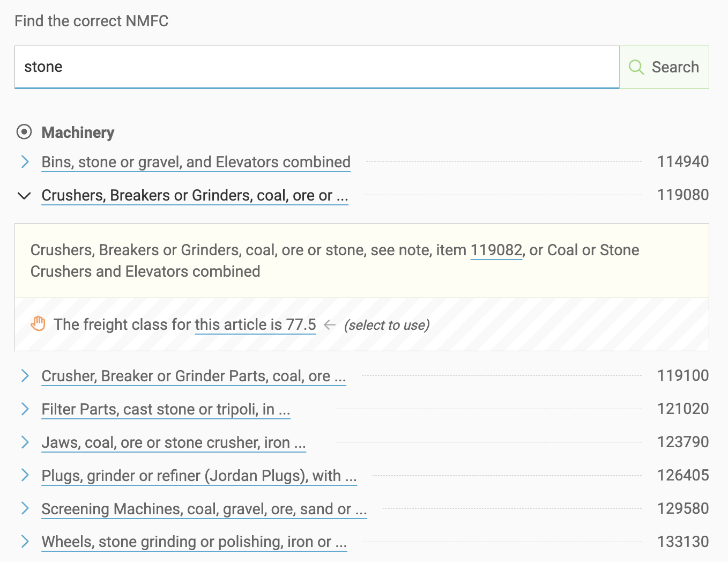The width and height of the screenshot is (728, 562).
Task: Click inside the stone search field
Action: coord(214,67)
